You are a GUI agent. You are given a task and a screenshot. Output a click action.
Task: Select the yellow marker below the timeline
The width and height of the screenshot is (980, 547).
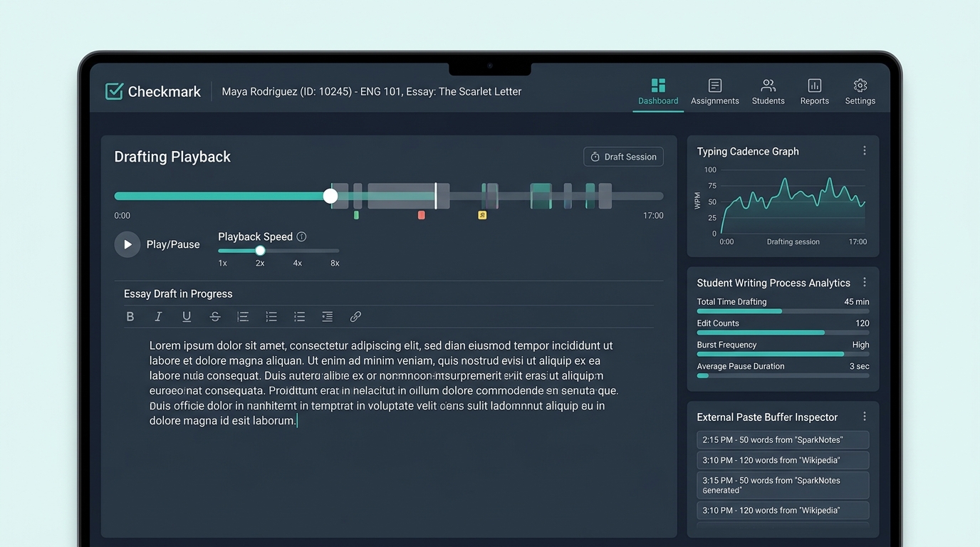482,215
